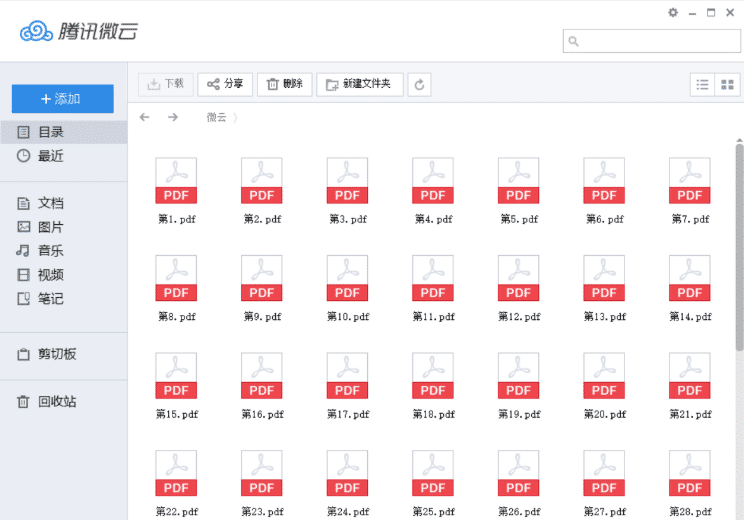Open 笔记 notes section

tap(64, 298)
